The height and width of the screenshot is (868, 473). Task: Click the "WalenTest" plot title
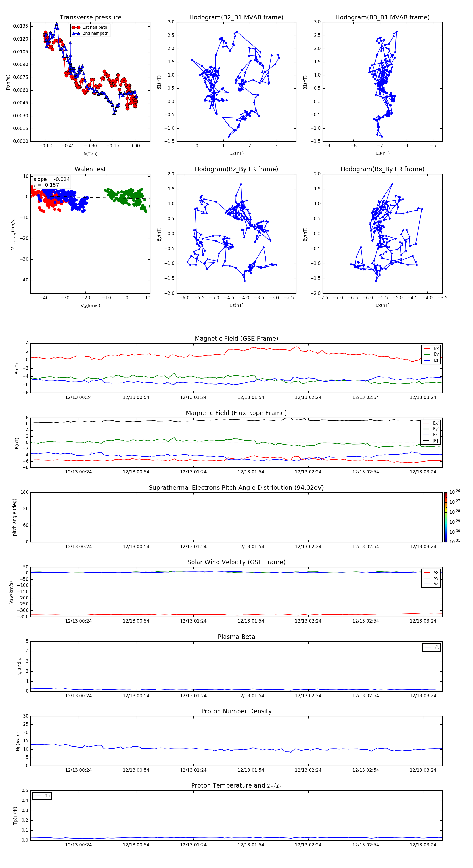coord(90,169)
